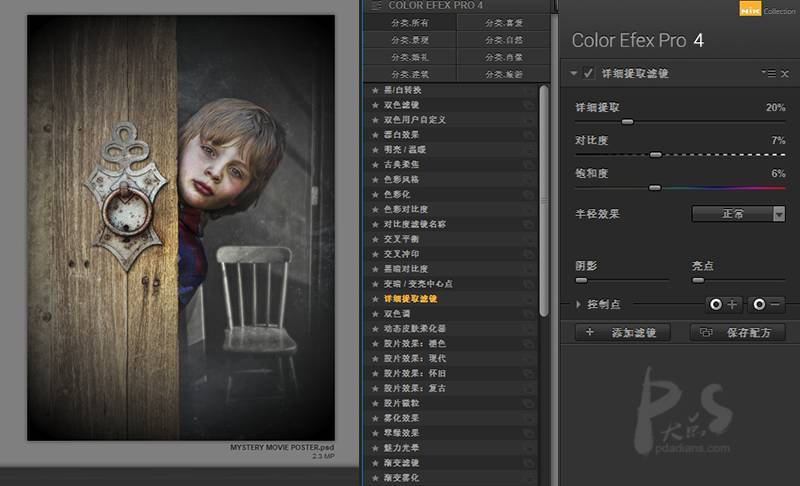The height and width of the screenshot is (486, 800).
Task: Uncheck the 详细提取滤镜 filter checkbox
Action: 588,73
